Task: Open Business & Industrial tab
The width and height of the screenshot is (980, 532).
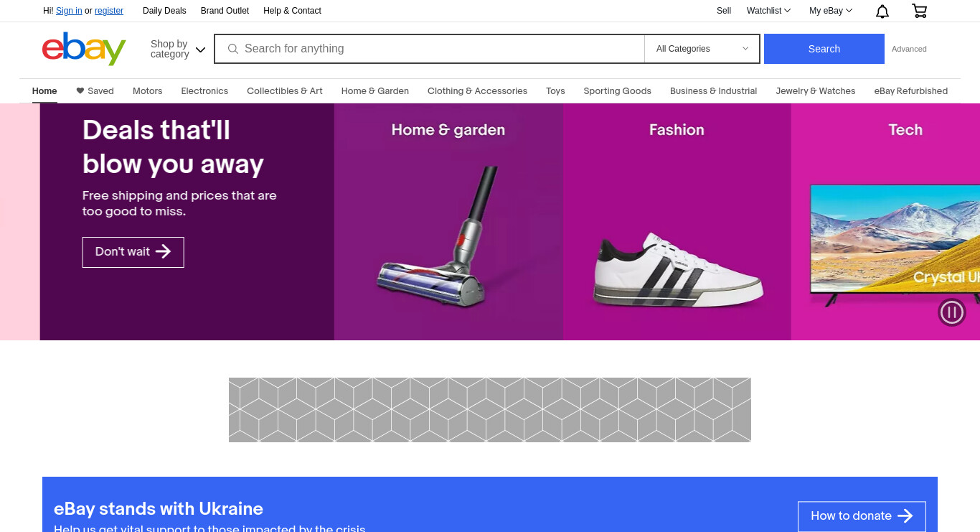Action: pyautogui.click(x=714, y=91)
